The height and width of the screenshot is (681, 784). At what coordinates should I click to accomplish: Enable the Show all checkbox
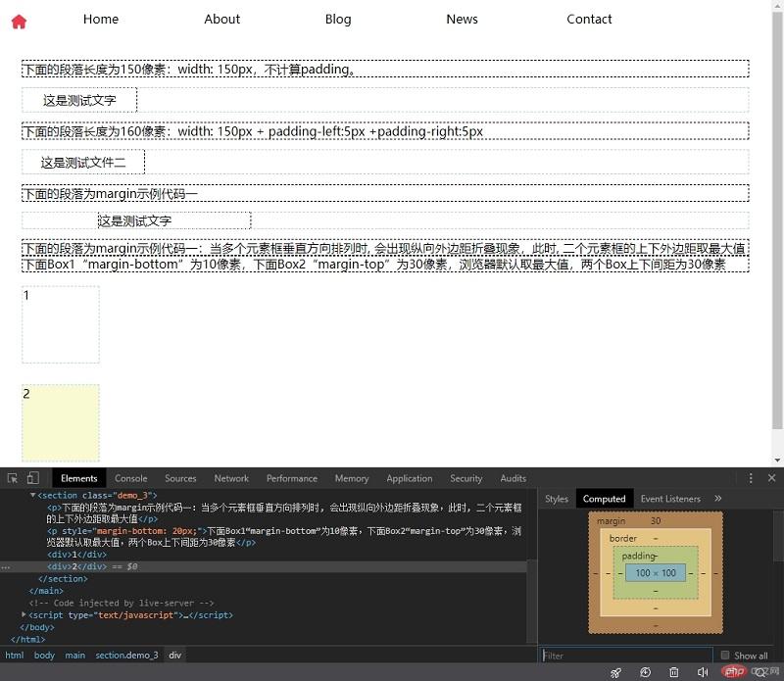click(x=725, y=655)
